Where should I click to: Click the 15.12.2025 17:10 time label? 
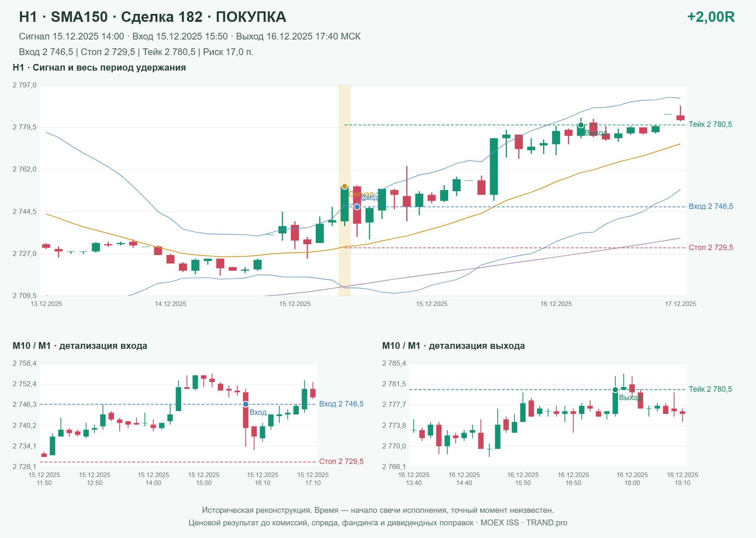coord(313,479)
